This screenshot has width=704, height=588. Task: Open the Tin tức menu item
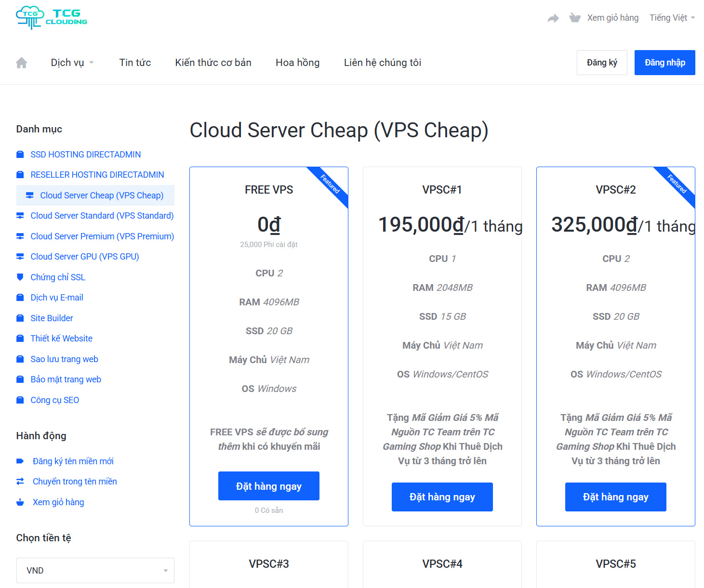[135, 63]
